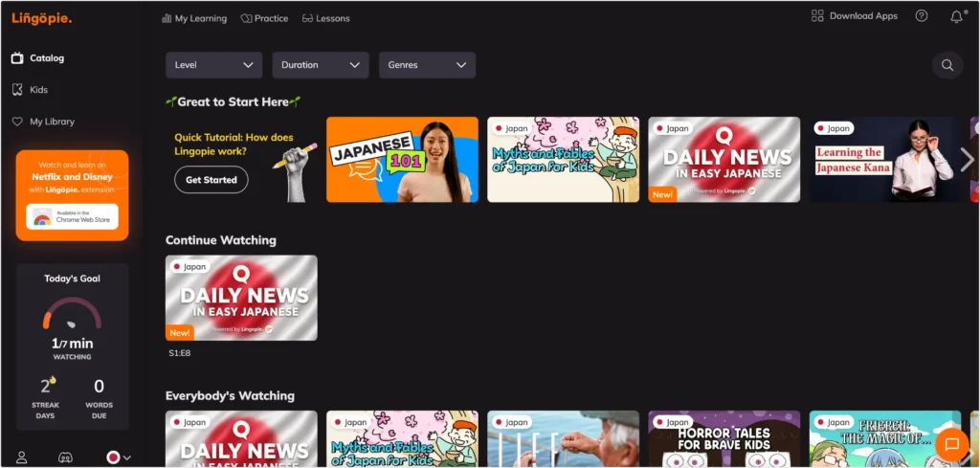980x468 pixels.
Task: Open the Japanese flag language selector
Action: pyautogui.click(x=118, y=457)
